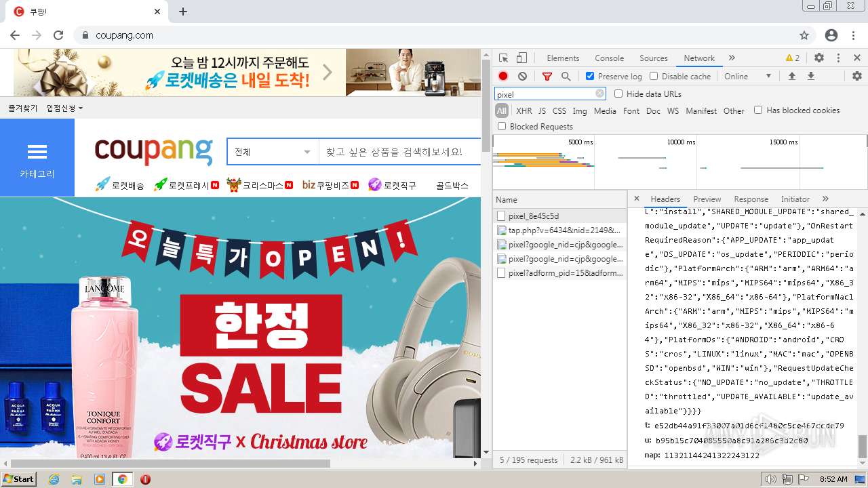Expand more request detail tabs chevron

[x=825, y=199]
